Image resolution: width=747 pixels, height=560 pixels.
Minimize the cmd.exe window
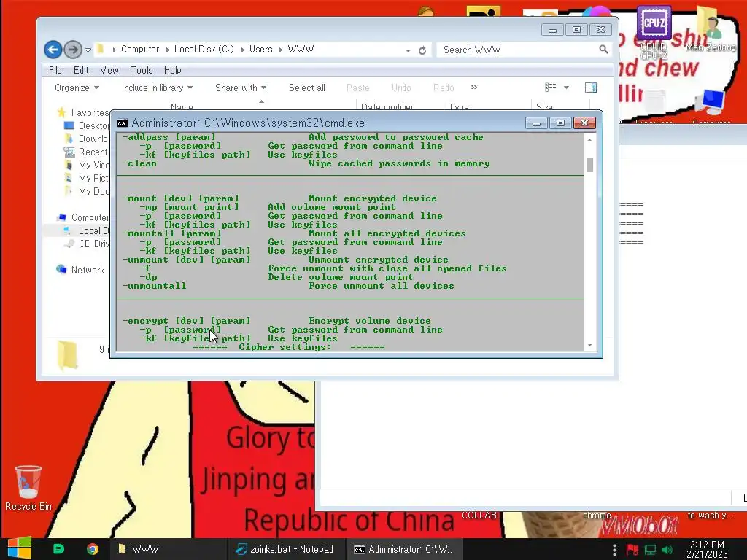pyautogui.click(x=536, y=123)
